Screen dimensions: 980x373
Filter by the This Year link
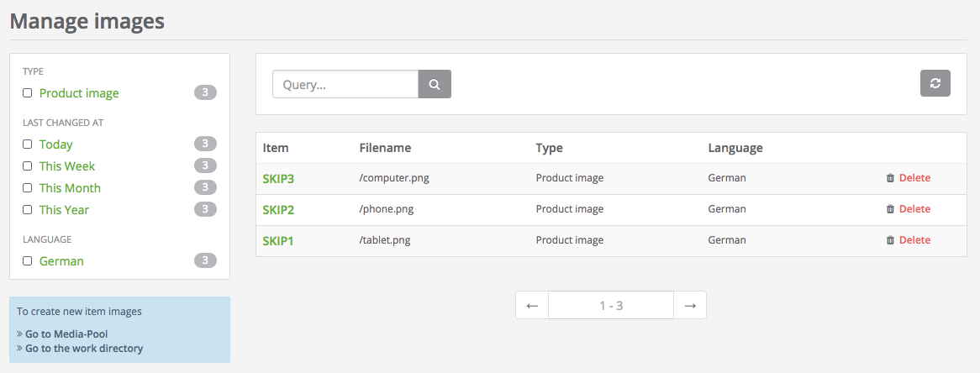click(64, 210)
